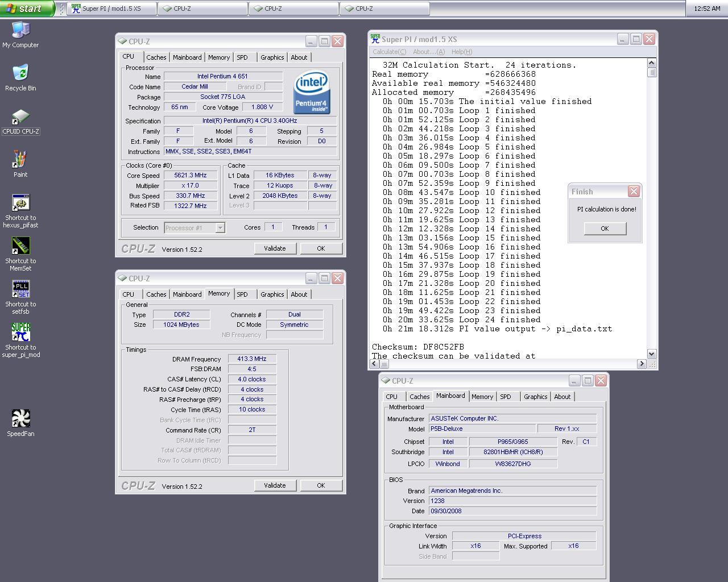
Task: Click the taskbar clock 12:52 AM
Action: 707,9
